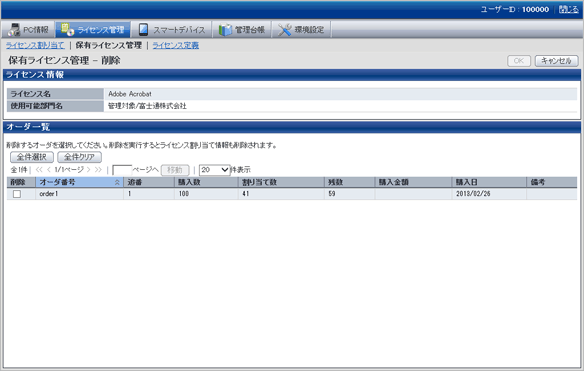
Task: Select the ライセンス管理 tab label
Action: pos(101,30)
